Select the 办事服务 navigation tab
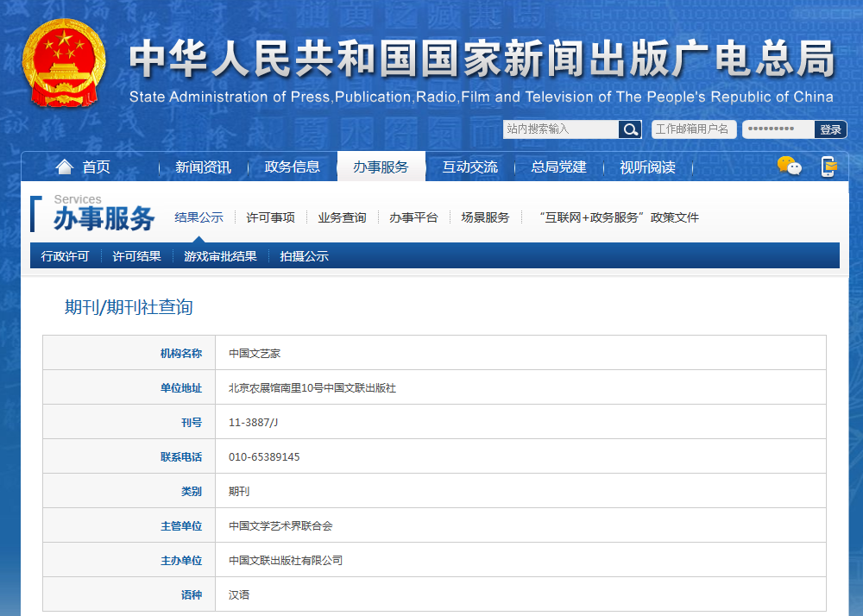 (x=381, y=167)
